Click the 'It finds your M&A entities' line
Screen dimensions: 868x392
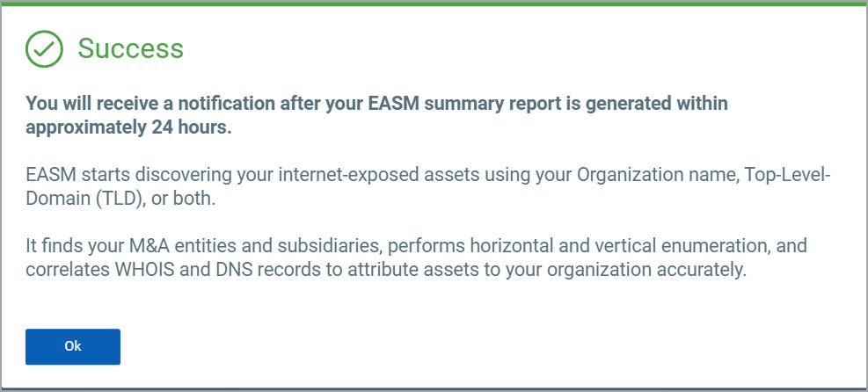[416, 246]
